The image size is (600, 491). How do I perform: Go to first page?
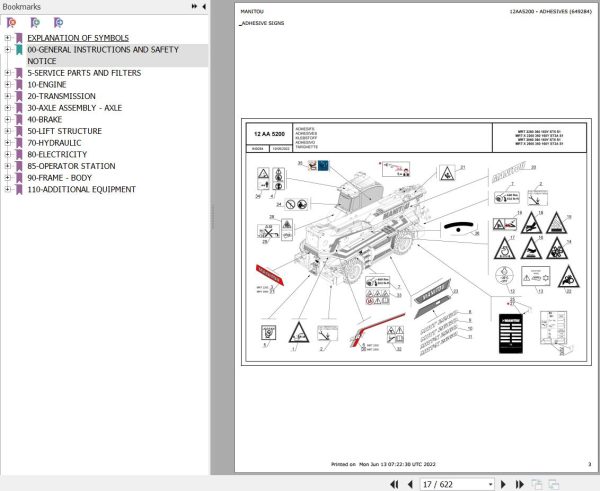tap(394, 484)
